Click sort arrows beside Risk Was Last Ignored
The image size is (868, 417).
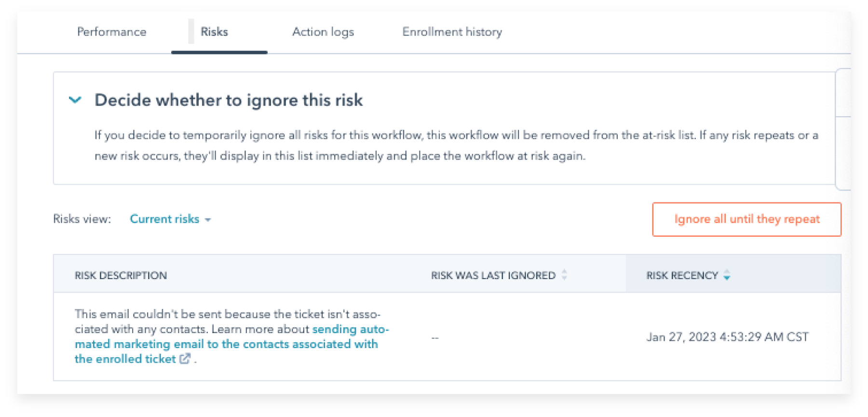click(564, 275)
